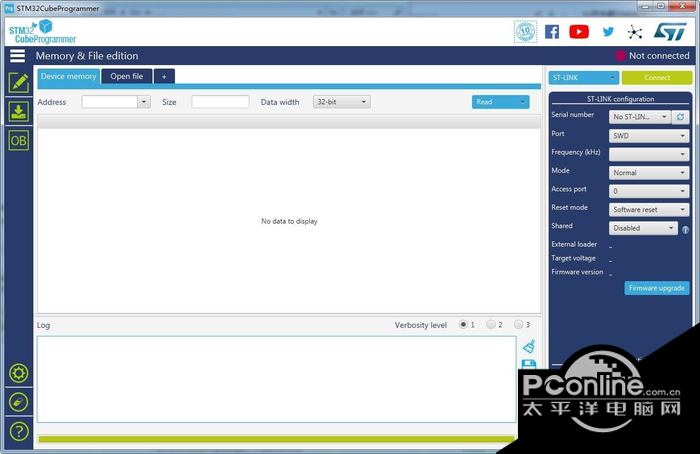Open the hamburger menu
Viewport: 700px width, 454px height.
17,56
